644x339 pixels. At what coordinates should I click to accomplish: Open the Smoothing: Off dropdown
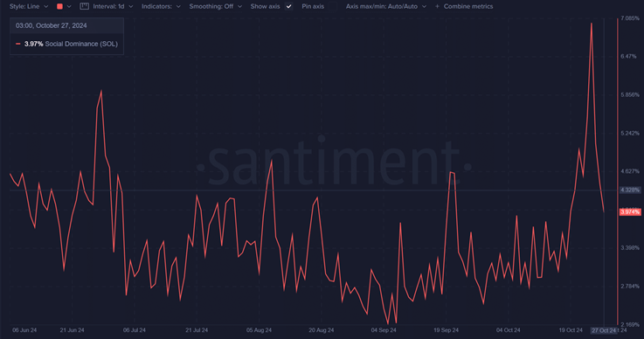[216, 7]
